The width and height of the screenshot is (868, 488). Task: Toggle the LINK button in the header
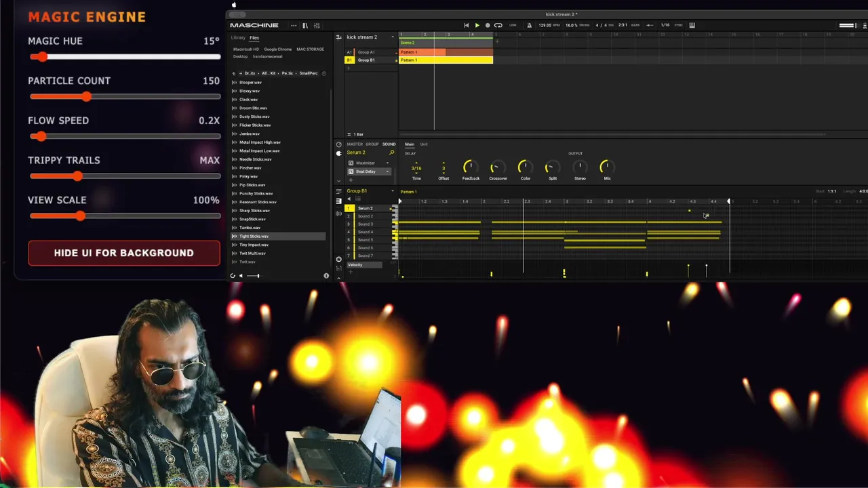[513, 25]
